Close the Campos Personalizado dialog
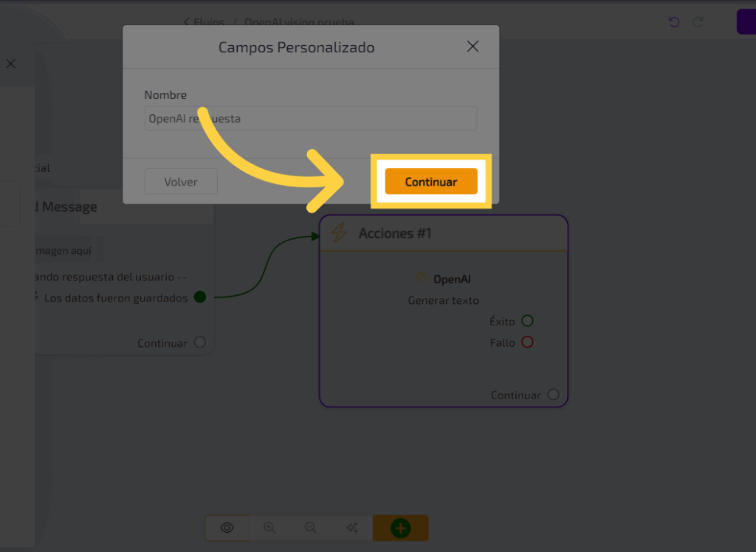The image size is (756, 552). tap(472, 46)
